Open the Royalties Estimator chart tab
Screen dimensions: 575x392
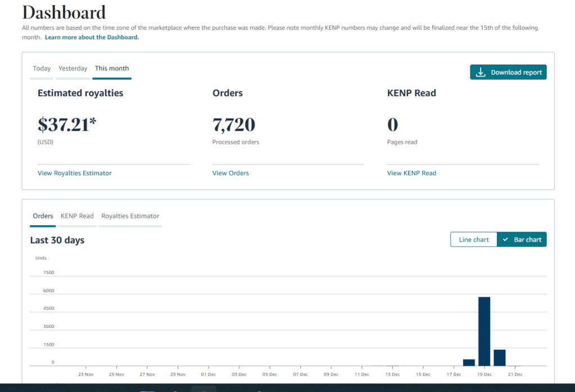(130, 216)
